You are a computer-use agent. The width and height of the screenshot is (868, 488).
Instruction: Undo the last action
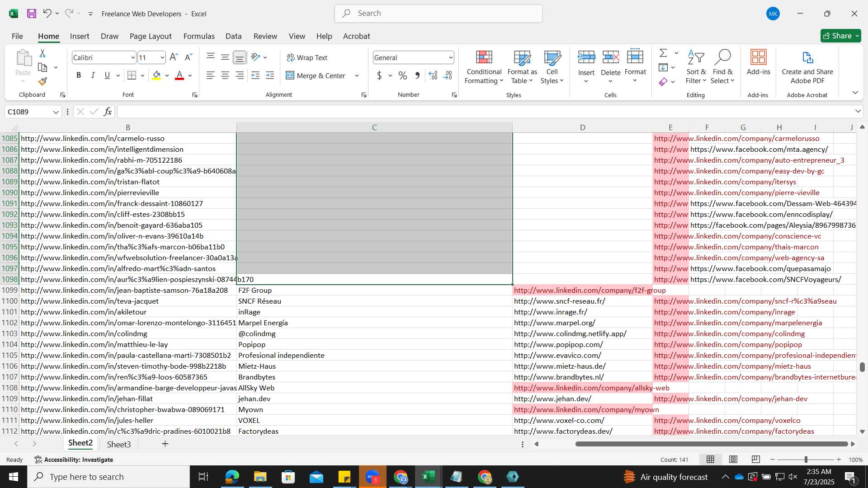[x=47, y=14]
